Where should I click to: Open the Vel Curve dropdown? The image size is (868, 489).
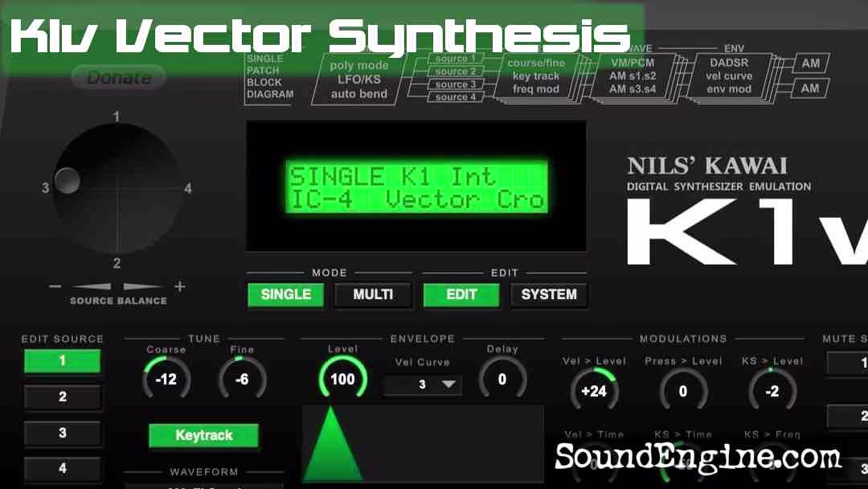coord(423,384)
